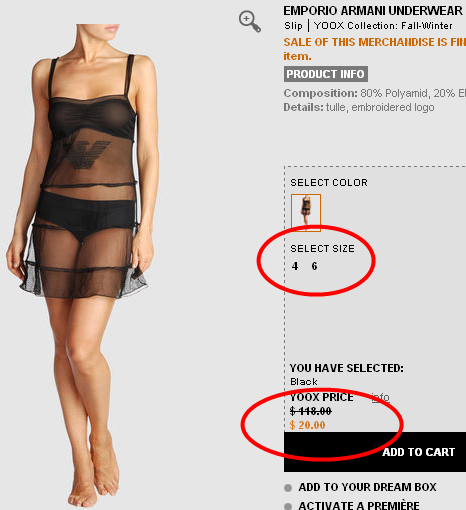Screen dimensions: 466x510
Task: Select the black color thumbnail
Action: 306,212
